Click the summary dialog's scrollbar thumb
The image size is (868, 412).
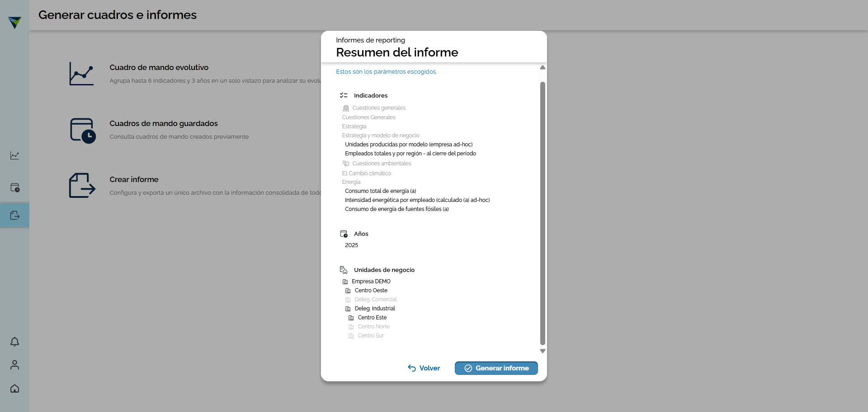click(542, 212)
